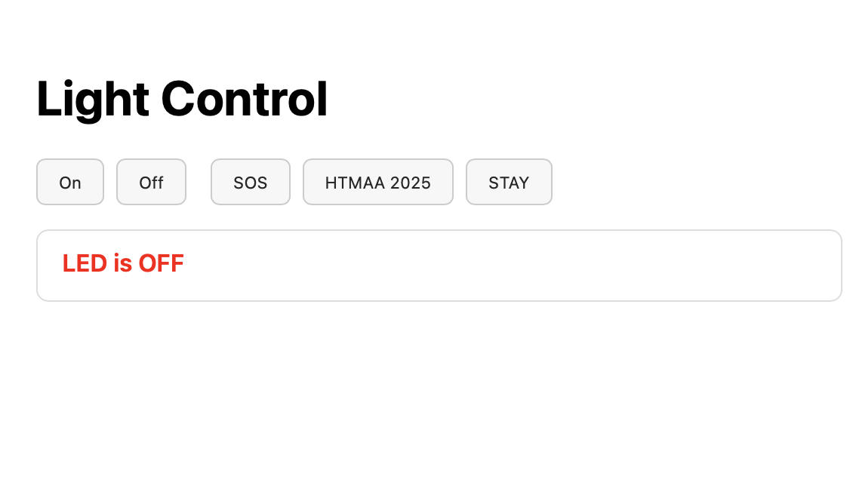
Task: Click the Off button
Action: pyautogui.click(x=151, y=182)
